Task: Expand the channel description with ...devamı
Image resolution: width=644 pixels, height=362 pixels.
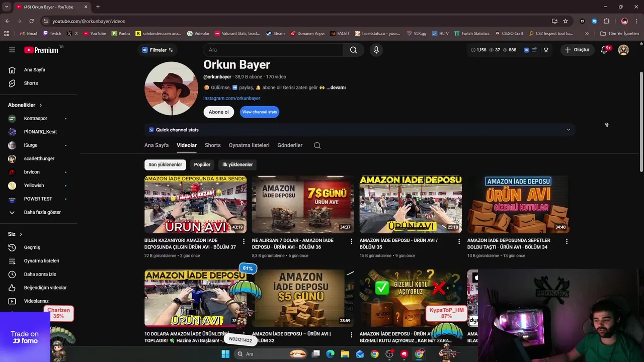Action: click(x=336, y=87)
